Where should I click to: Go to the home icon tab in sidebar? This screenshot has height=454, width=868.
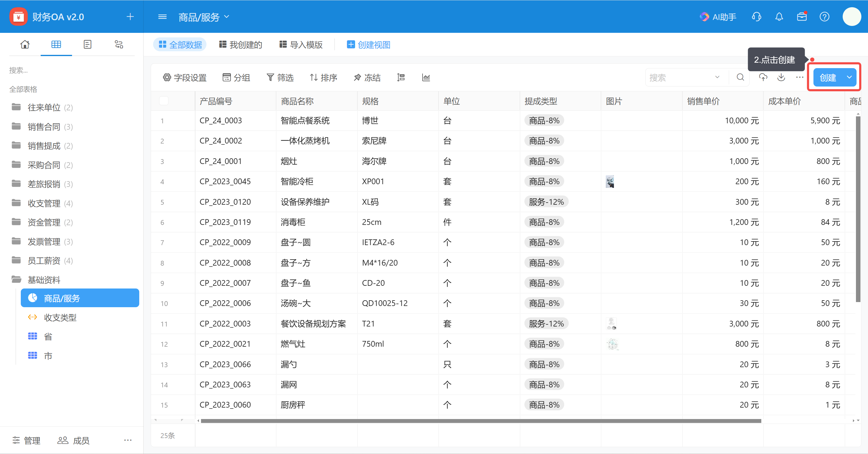[x=25, y=44]
